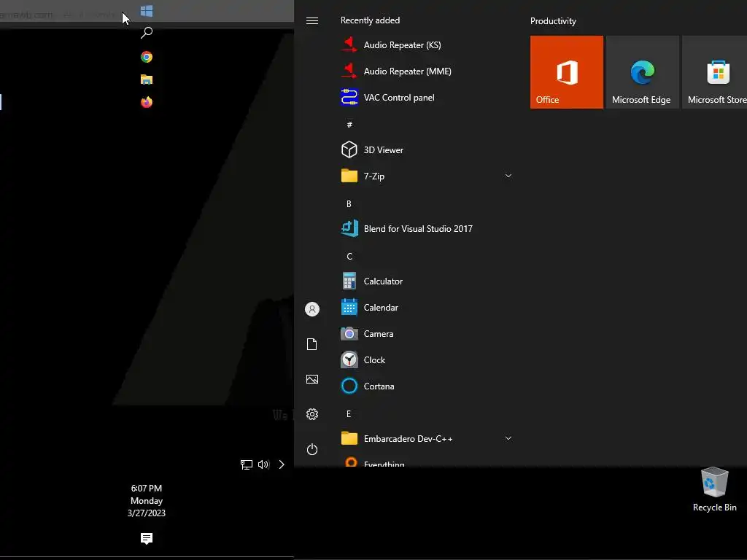Open Action Center notifications icon
The height and width of the screenshot is (560, 747).
tap(147, 539)
